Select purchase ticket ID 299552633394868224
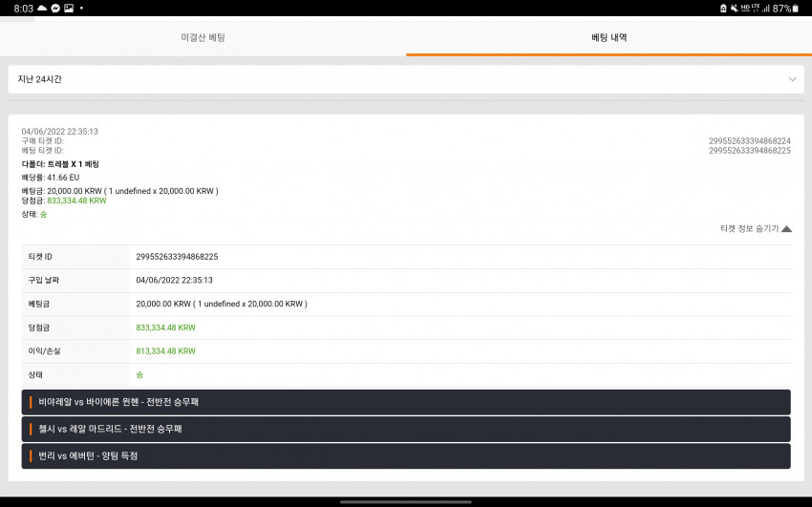 [749, 140]
